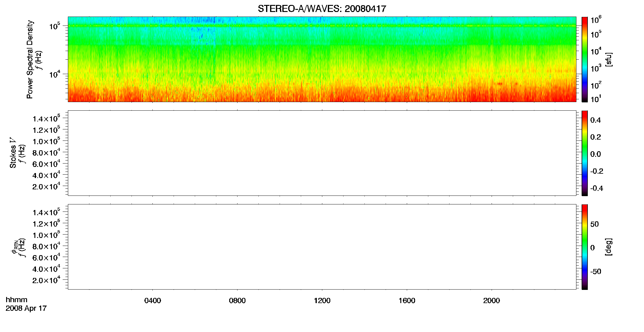Click the 1200 time tick label
The image size is (644, 332).
pyautogui.click(x=322, y=301)
